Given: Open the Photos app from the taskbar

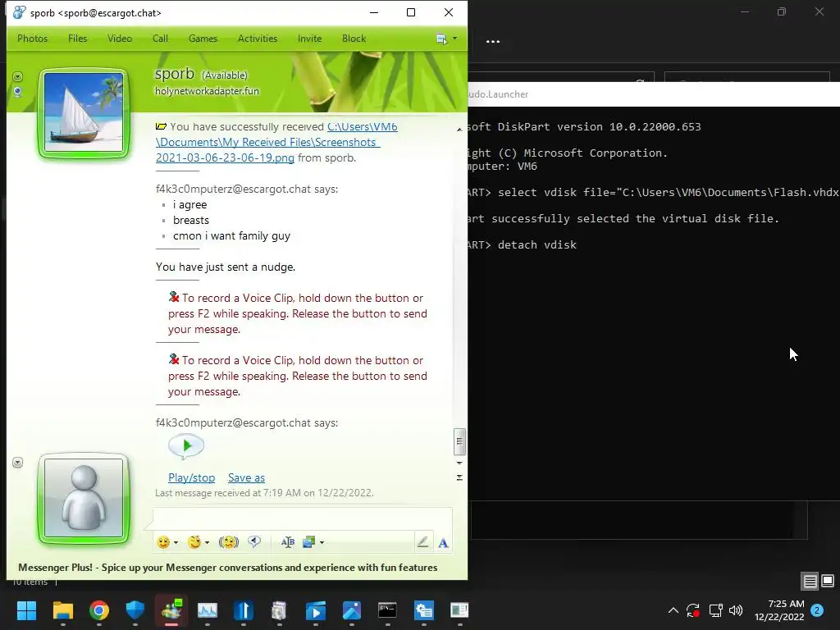Looking at the screenshot, I should (x=351, y=610).
